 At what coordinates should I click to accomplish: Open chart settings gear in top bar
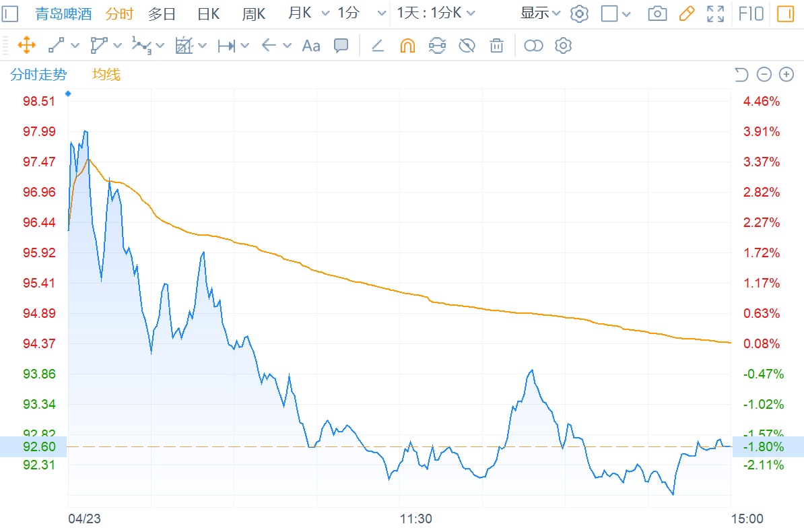[579, 14]
